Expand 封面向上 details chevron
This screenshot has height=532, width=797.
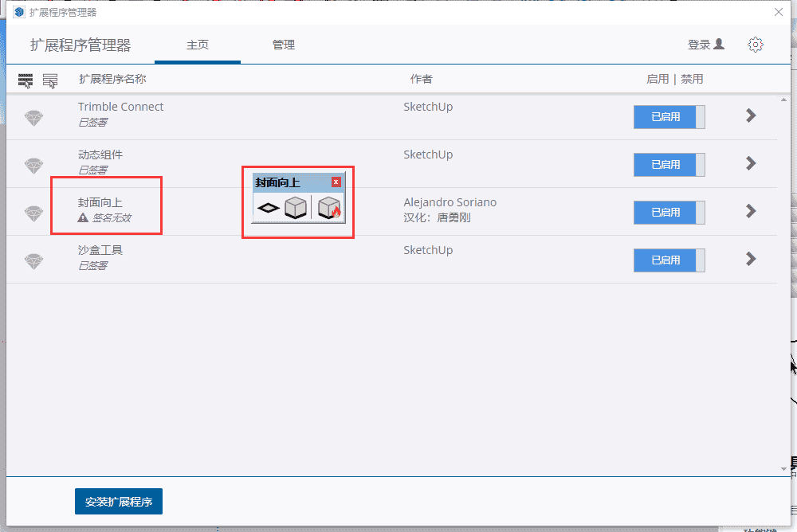[751, 211]
